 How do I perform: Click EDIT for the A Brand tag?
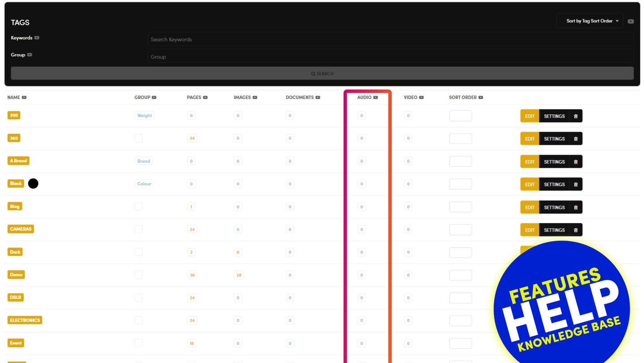pyautogui.click(x=529, y=162)
